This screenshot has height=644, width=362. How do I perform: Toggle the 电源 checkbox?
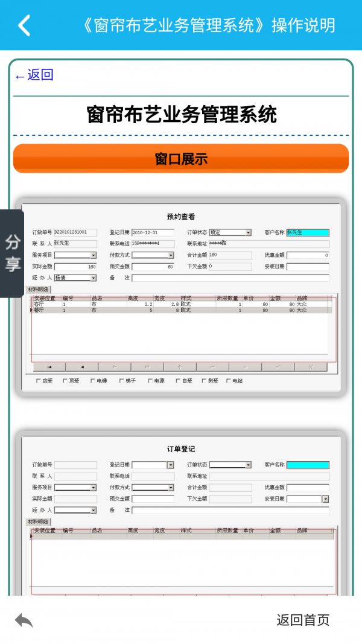click(x=151, y=381)
